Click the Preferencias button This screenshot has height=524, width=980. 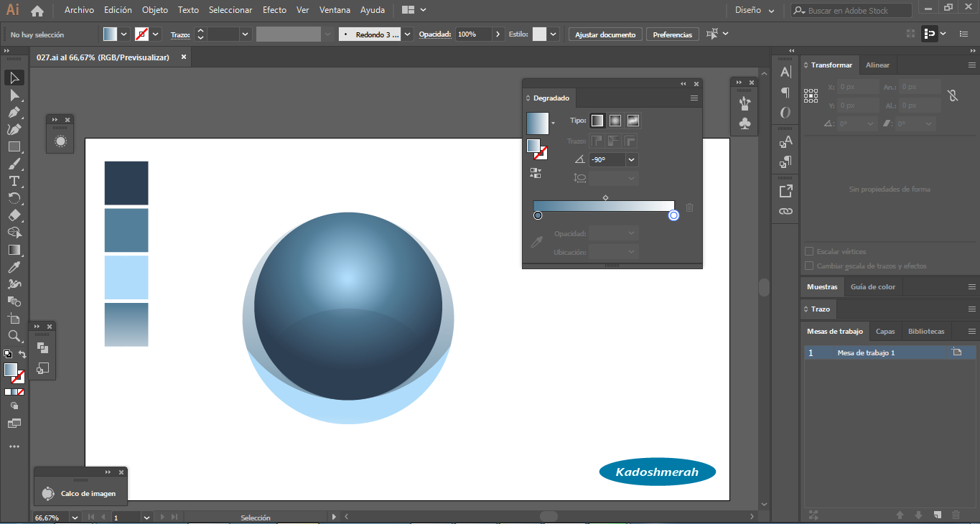click(673, 34)
